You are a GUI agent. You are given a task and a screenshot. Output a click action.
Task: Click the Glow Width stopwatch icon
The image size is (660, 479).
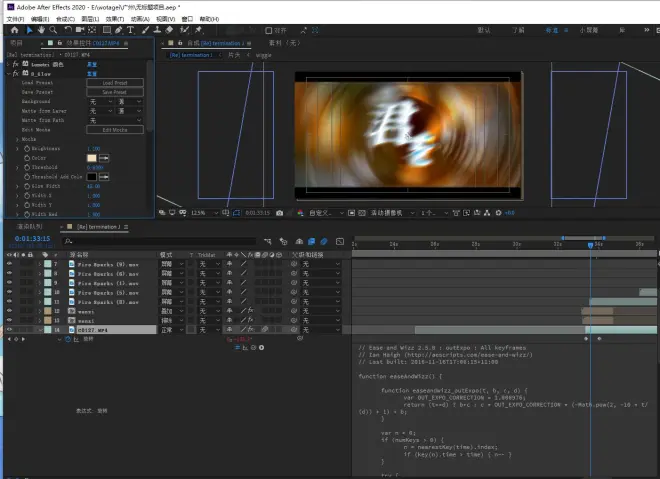(27, 185)
